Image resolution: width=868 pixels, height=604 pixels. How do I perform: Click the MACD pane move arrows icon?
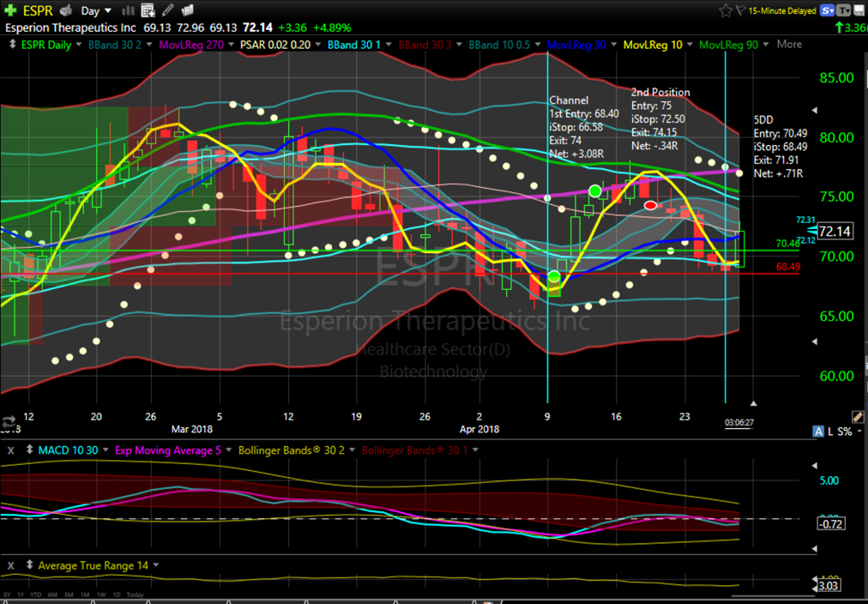(x=29, y=450)
